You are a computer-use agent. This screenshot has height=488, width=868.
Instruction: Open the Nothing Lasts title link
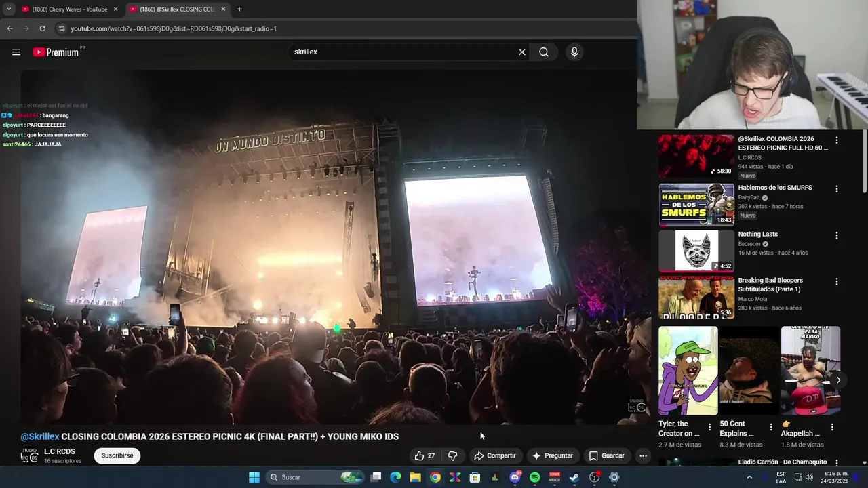point(758,235)
